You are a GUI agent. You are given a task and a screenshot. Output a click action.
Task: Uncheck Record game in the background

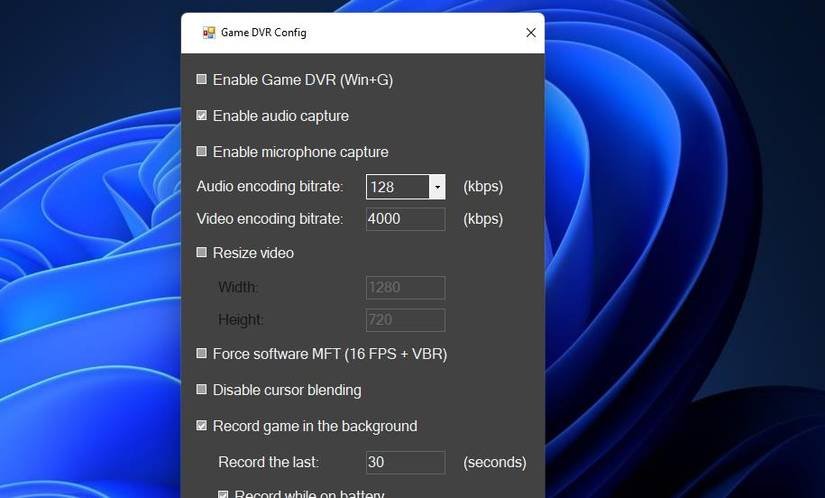coord(202,426)
